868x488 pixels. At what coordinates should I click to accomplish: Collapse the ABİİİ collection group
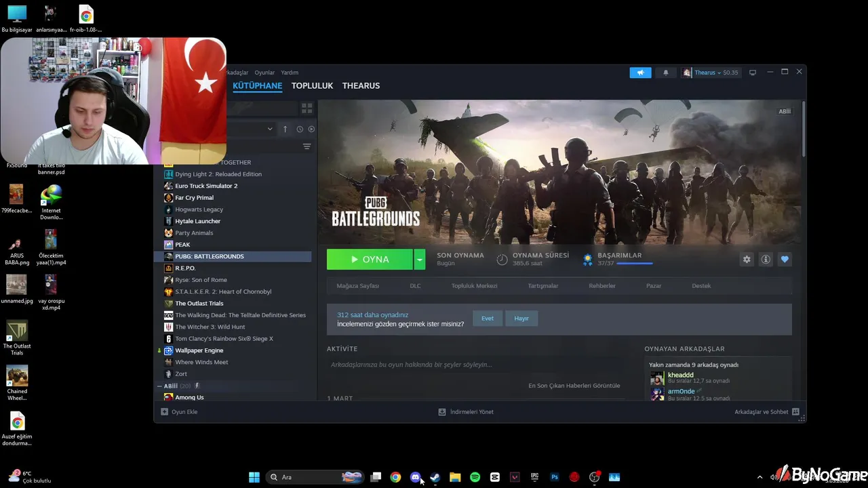point(159,386)
